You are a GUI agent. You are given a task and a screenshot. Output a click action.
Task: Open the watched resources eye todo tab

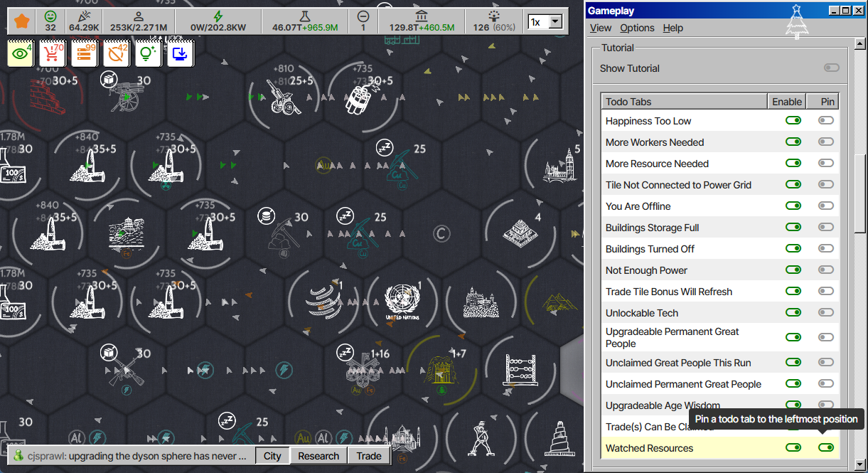coord(21,54)
